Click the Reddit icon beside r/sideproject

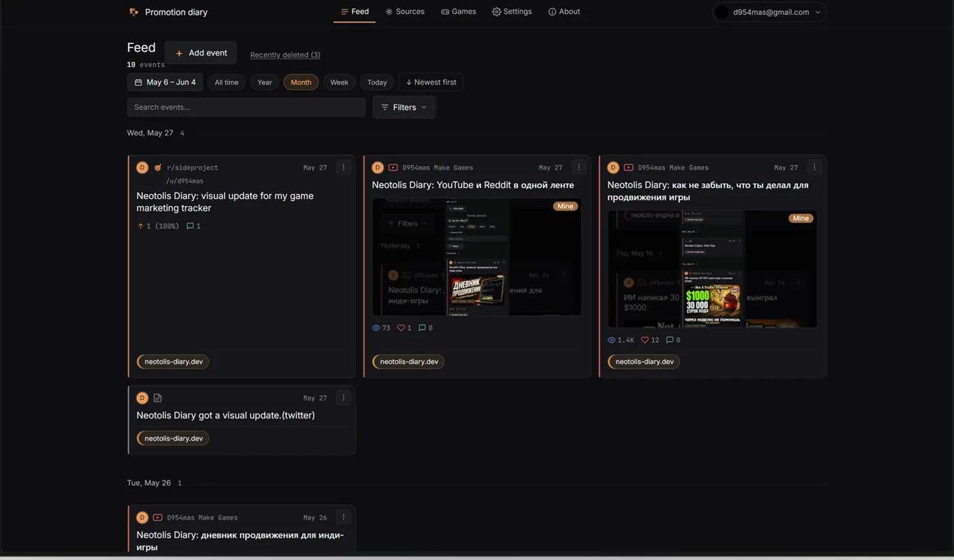click(157, 168)
